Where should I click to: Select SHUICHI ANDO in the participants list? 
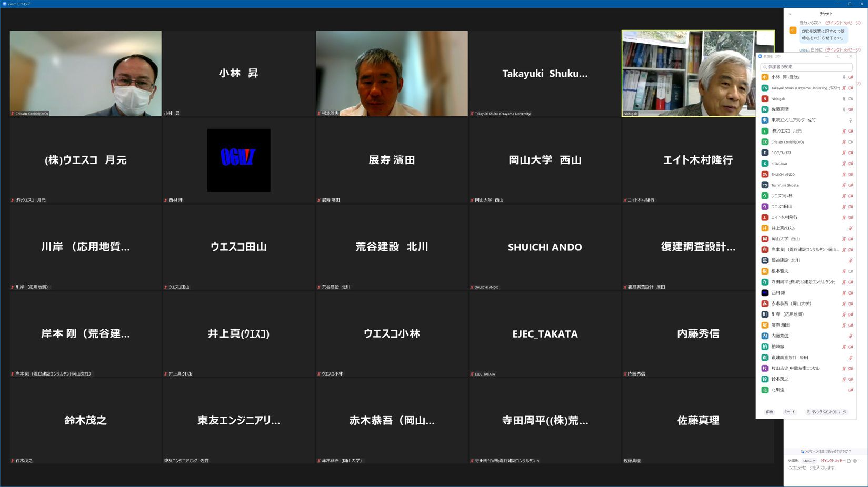[x=783, y=175]
